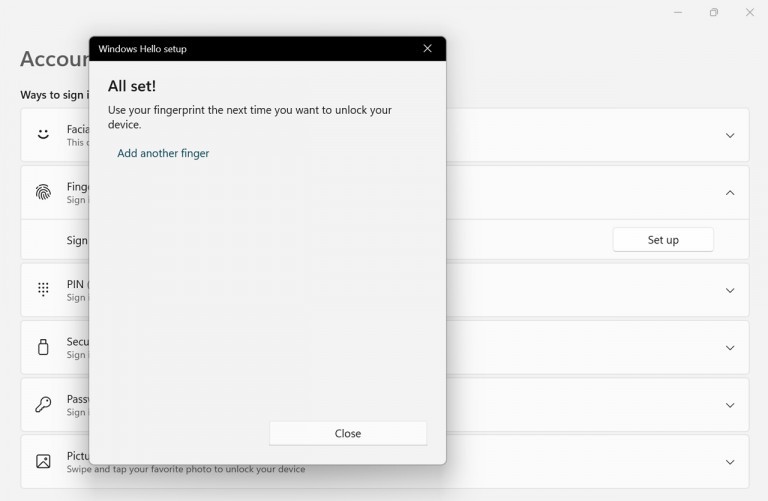Close the Windows Hello setup dialog with X
Screen dimensions: 768x501
427,48
